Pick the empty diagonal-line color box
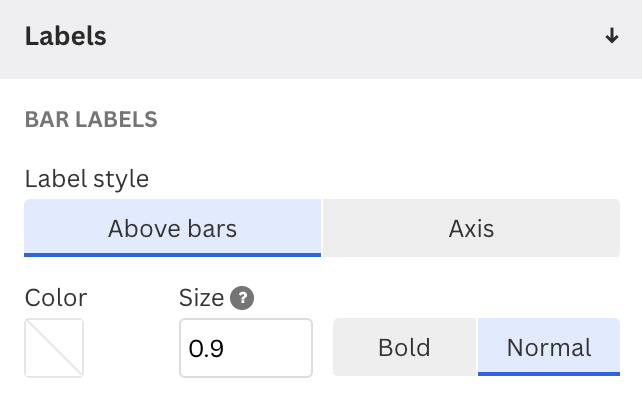The width and height of the screenshot is (642, 404). coord(54,348)
